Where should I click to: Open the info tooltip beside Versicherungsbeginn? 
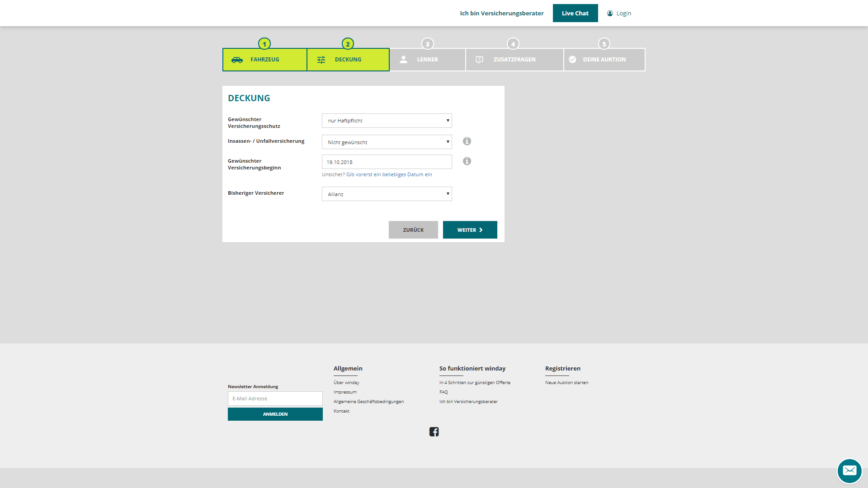coord(467,161)
